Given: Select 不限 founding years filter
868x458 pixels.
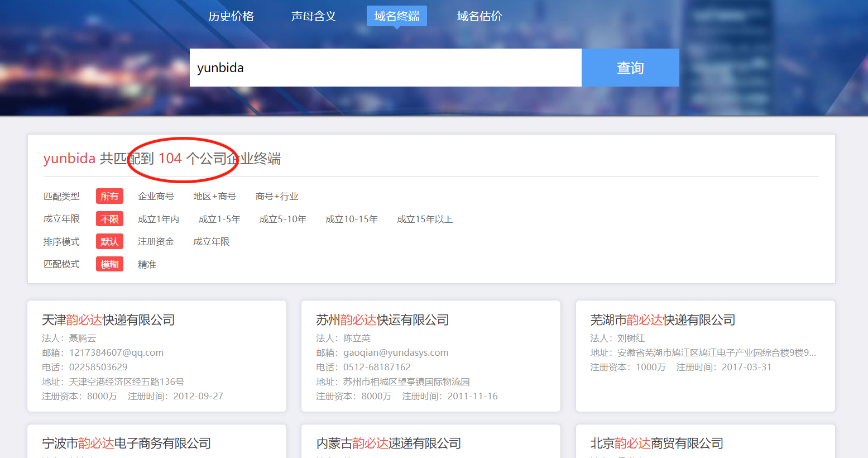Looking at the screenshot, I should [109, 219].
